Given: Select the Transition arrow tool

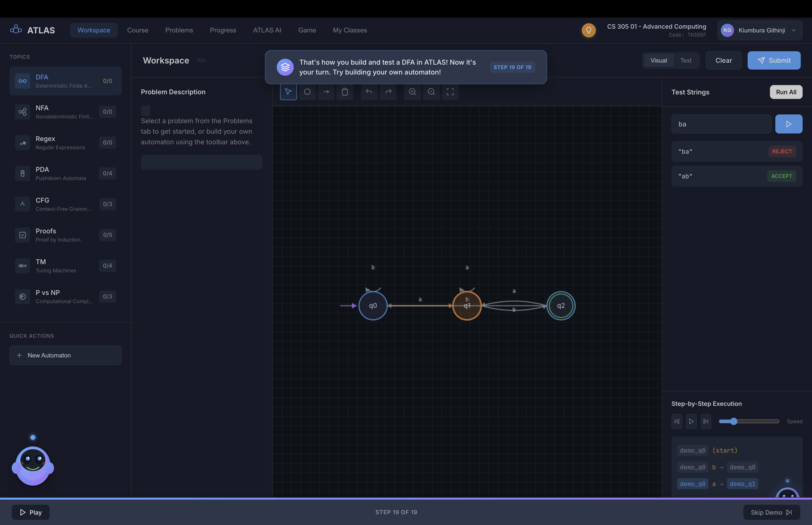Looking at the screenshot, I should [326, 92].
